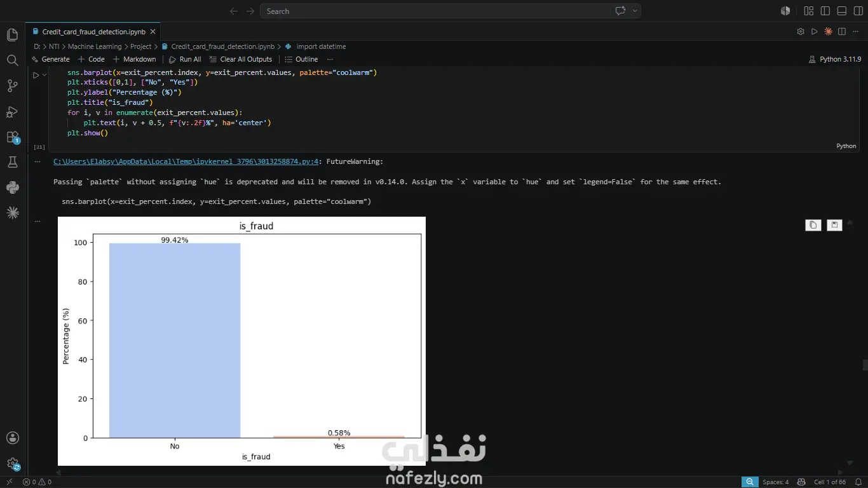The image size is (868, 488).
Task: Click the zoom-out magnifier in status bar
Action: coord(750,482)
